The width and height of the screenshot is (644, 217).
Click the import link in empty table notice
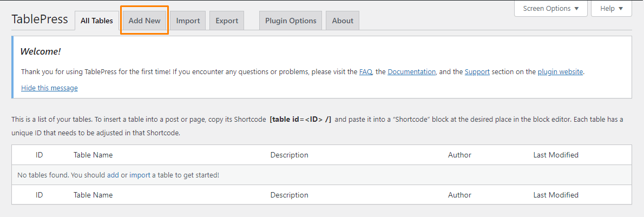point(140,175)
